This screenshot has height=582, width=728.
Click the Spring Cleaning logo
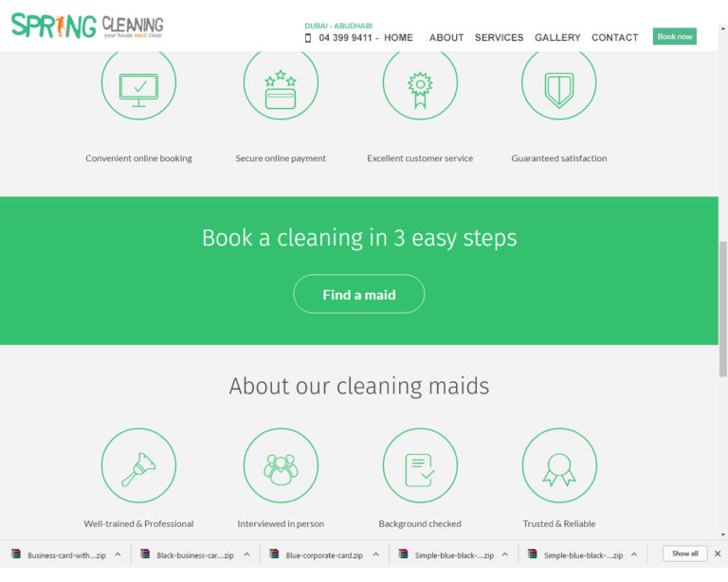coord(87,26)
